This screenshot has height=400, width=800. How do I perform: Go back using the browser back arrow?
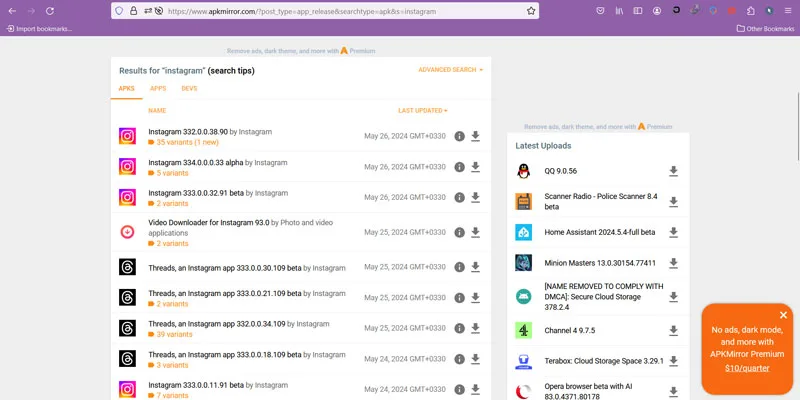point(12,11)
